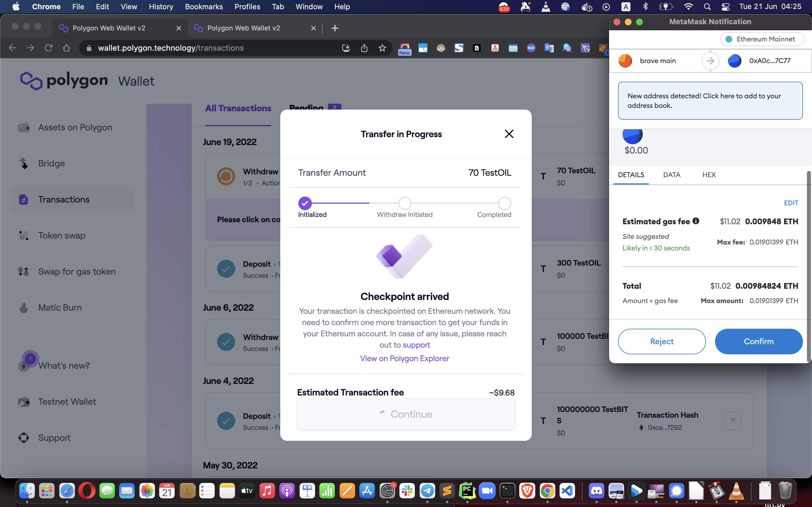Confirm the MetaMask transaction

coord(758,341)
